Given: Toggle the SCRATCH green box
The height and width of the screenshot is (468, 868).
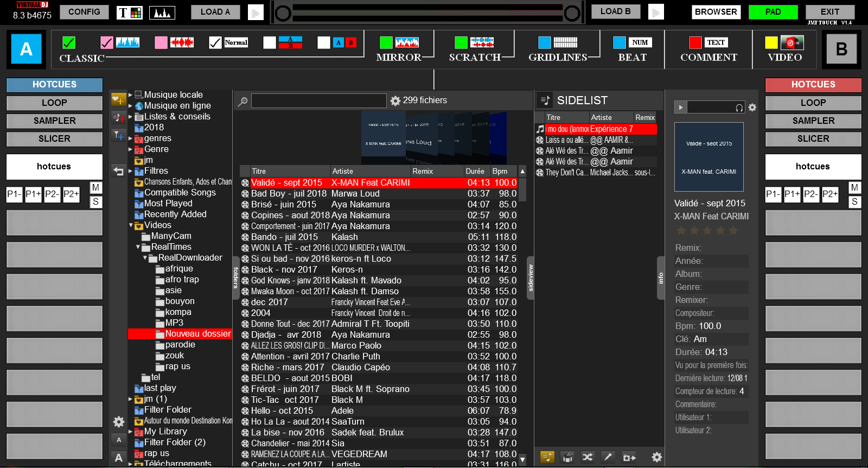Looking at the screenshot, I should pyautogui.click(x=461, y=42).
